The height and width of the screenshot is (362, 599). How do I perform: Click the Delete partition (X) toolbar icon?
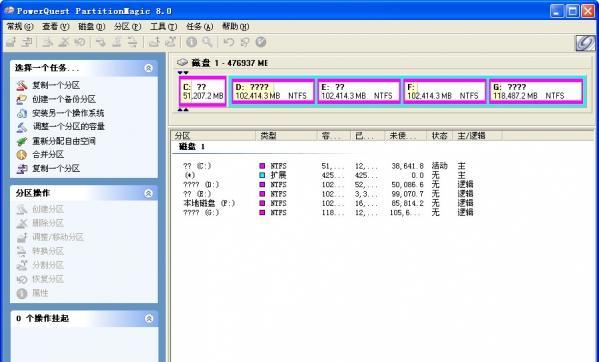click(x=64, y=42)
